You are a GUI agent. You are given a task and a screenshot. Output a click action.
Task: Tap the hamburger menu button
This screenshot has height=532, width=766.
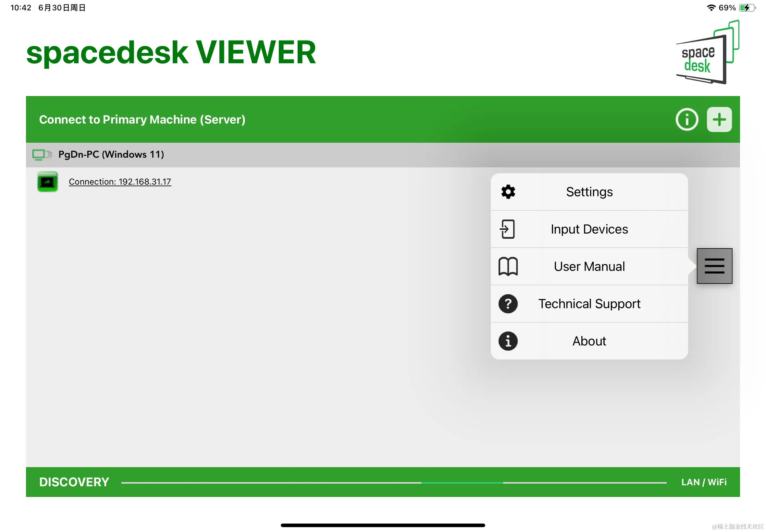(714, 266)
